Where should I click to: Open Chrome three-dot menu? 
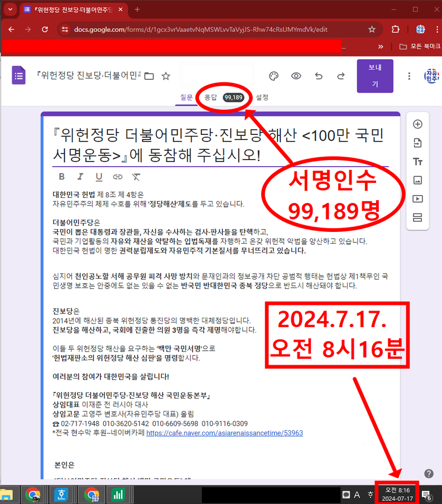pyautogui.click(x=437, y=29)
